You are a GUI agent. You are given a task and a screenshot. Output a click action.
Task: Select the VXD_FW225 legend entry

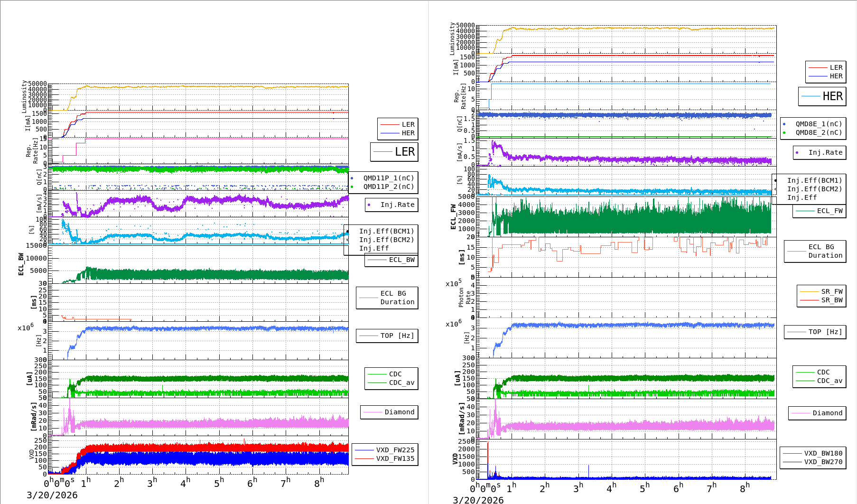pos(395,450)
